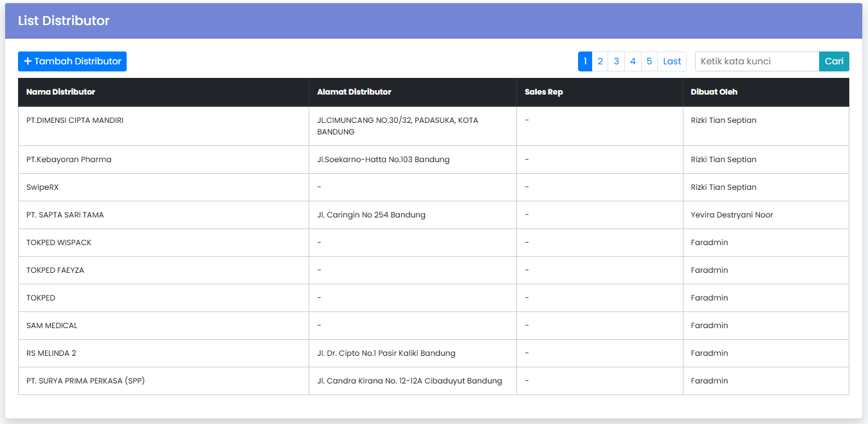This screenshot has height=424, width=868.
Task: Click PT. SURYA PRIMA PERKASA (SPP) entry
Action: tap(86, 381)
